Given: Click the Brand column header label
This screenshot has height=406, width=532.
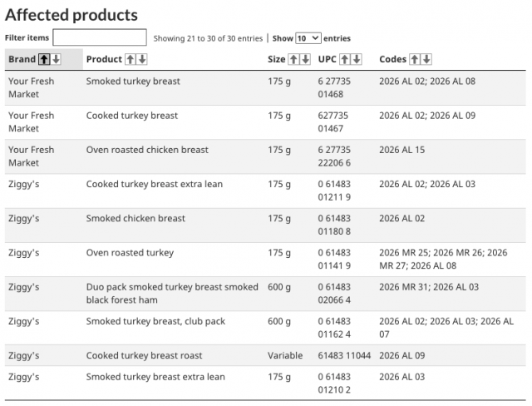Looking at the screenshot, I should pyautogui.click(x=22, y=59).
